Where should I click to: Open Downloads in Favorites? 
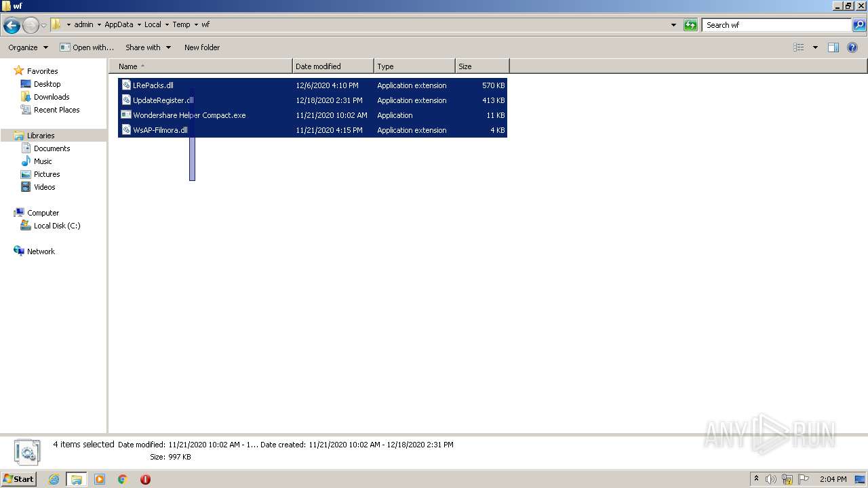tap(52, 97)
